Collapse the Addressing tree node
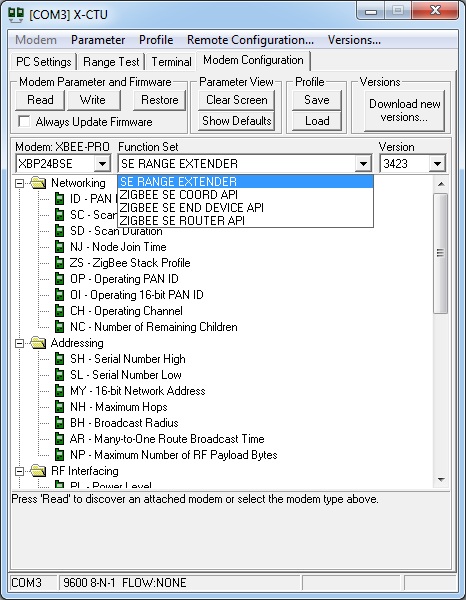466x600 pixels. click(x=19, y=344)
